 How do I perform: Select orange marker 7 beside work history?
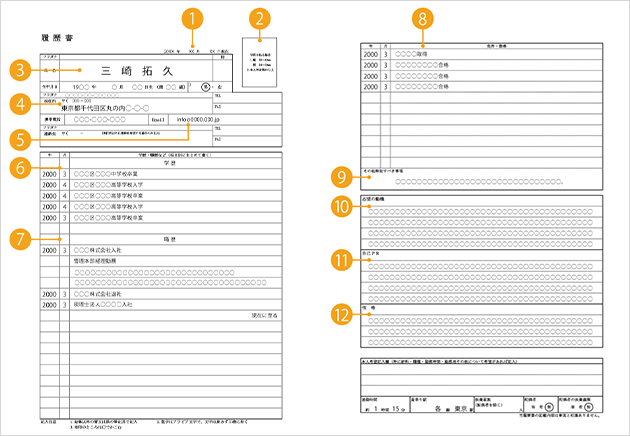click(x=18, y=239)
